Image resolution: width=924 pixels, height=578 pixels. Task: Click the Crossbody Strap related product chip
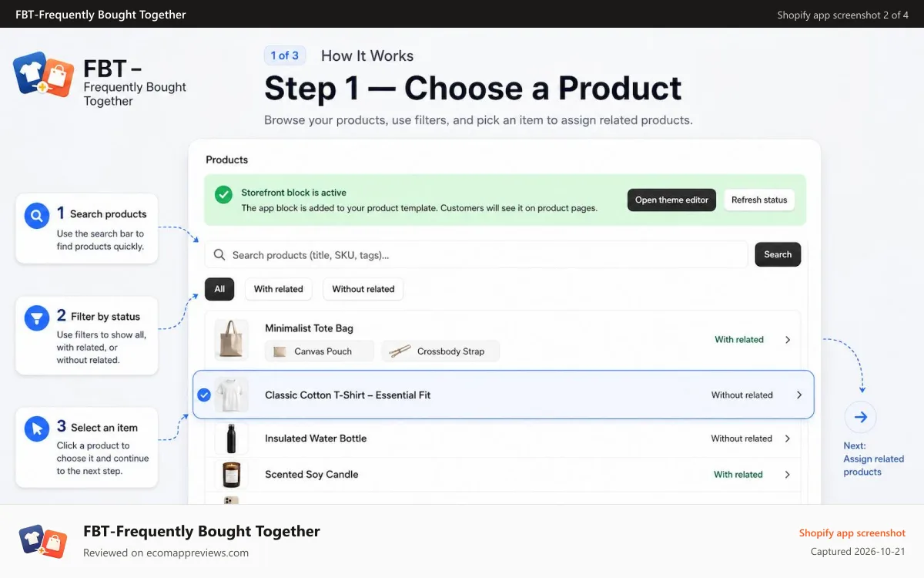coord(440,351)
